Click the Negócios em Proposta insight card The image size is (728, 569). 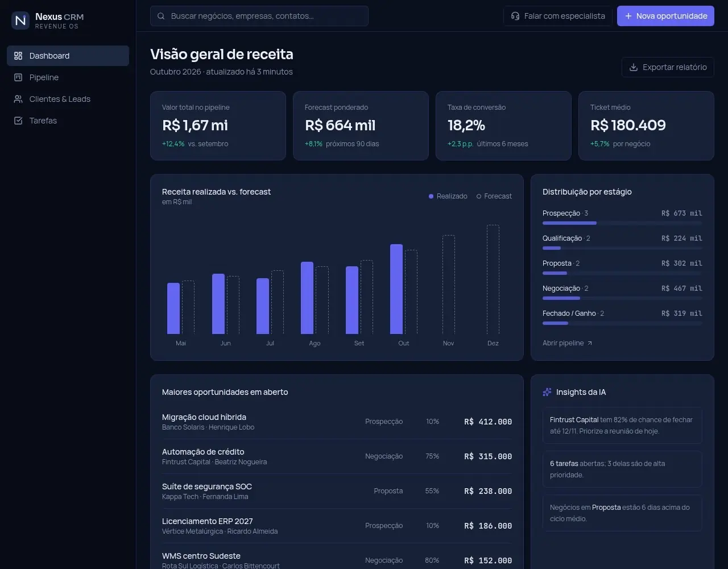[x=622, y=513]
